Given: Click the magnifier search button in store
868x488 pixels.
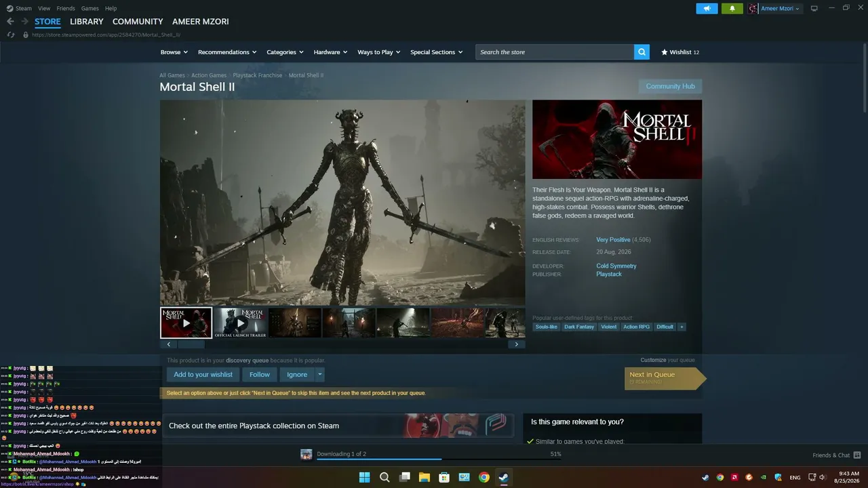Looking at the screenshot, I should [x=642, y=52].
